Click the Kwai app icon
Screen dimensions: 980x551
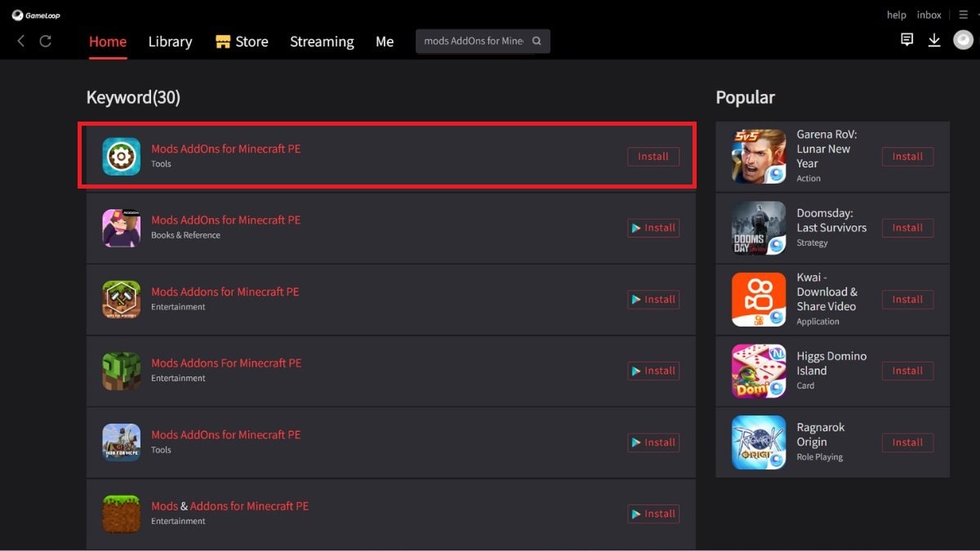coord(759,300)
